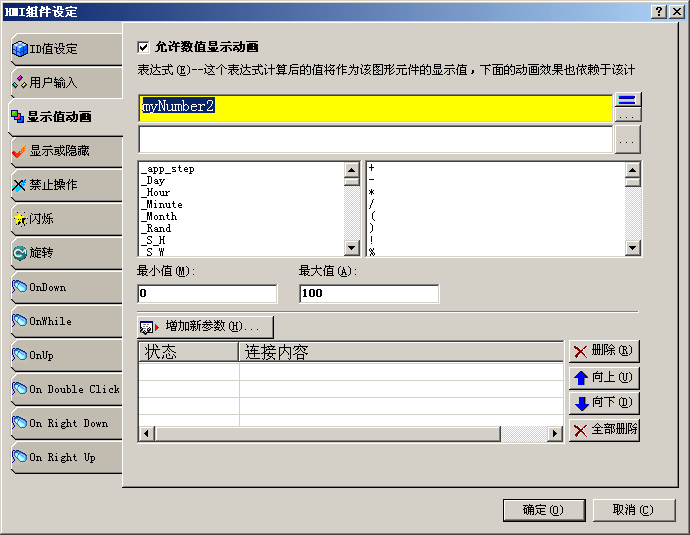This screenshot has width=690, height=535.
Task: Click the 用户输入 tab icon
Action: pos(19,82)
